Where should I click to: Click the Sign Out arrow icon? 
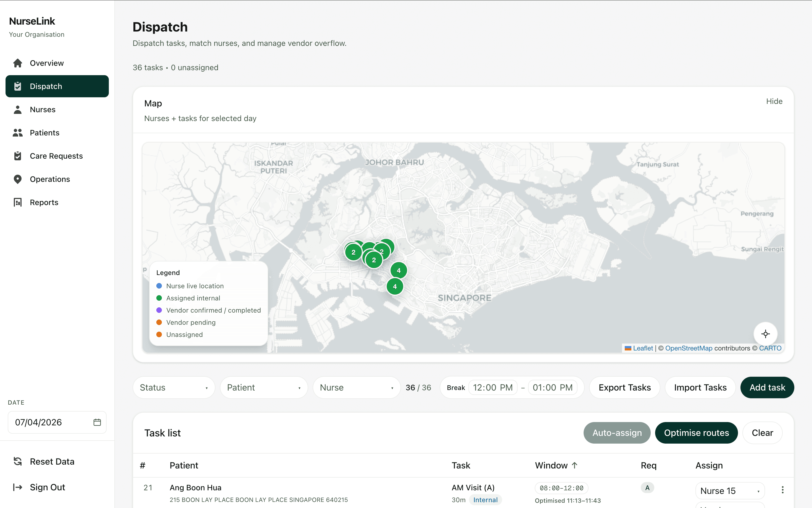click(17, 487)
